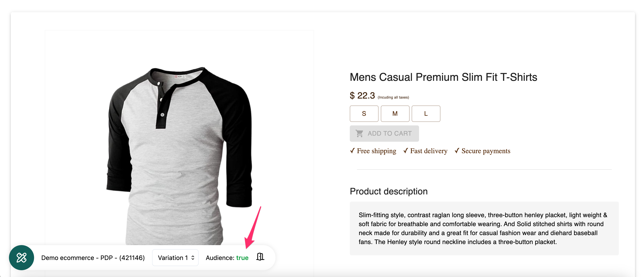The height and width of the screenshot is (277, 644).
Task: Click the Fast delivery checkmark icon
Action: 406,151
